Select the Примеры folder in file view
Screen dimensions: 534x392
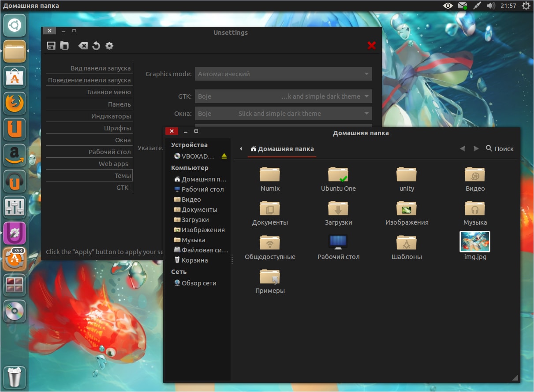pos(270,281)
